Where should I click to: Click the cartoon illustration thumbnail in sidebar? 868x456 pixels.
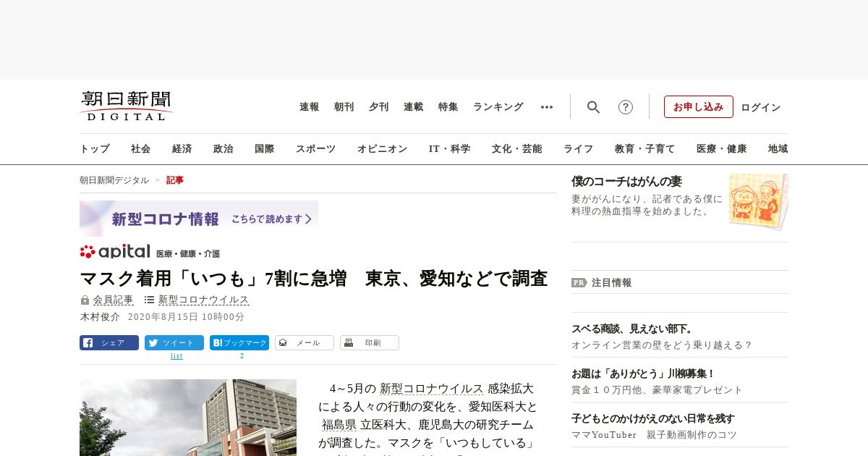(x=759, y=201)
